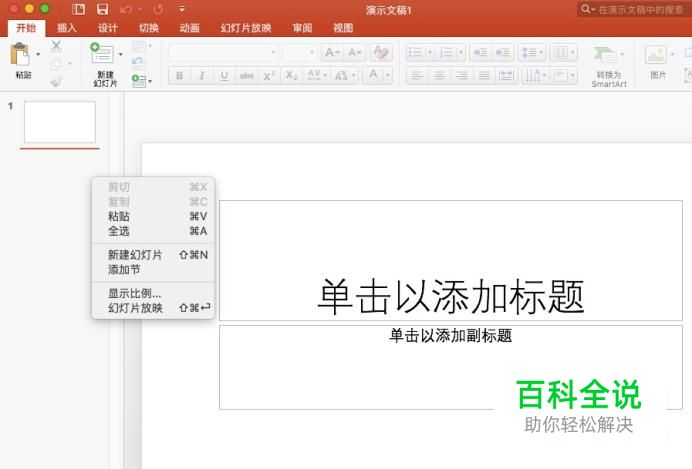The image size is (692, 469).
Task: Open the New Slide layout dropdown arrow
Action: click(x=120, y=54)
